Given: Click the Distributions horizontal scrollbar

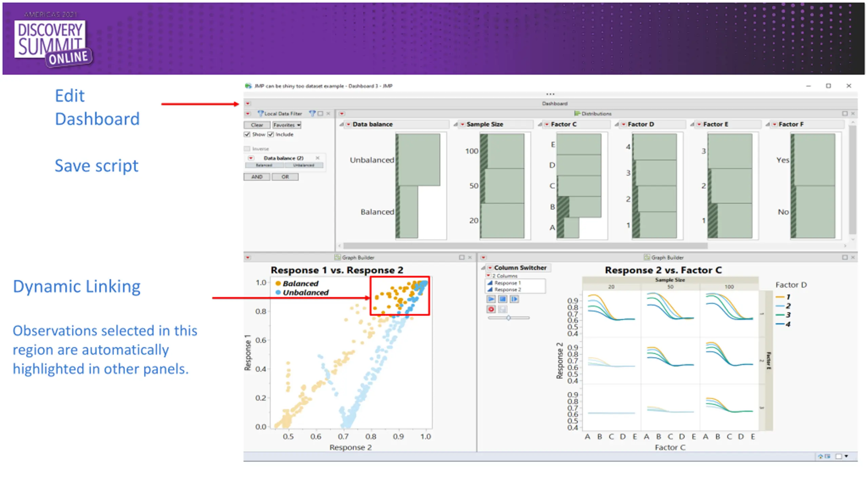Looking at the screenshot, I should point(525,246).
